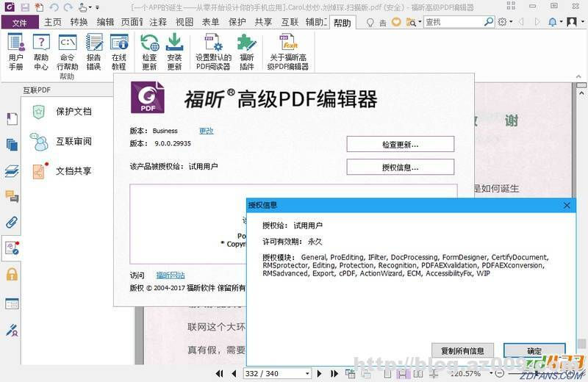Go to the last page
Image resolution: width=588 pixels, height=382 pixels.
click(x=334, y=373)
